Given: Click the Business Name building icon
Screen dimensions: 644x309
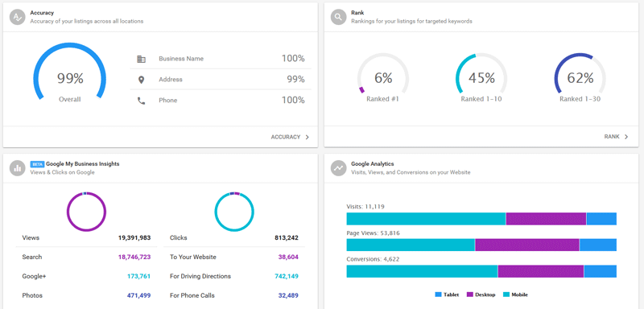Looking at the screenshot, I should click(142, 59).
